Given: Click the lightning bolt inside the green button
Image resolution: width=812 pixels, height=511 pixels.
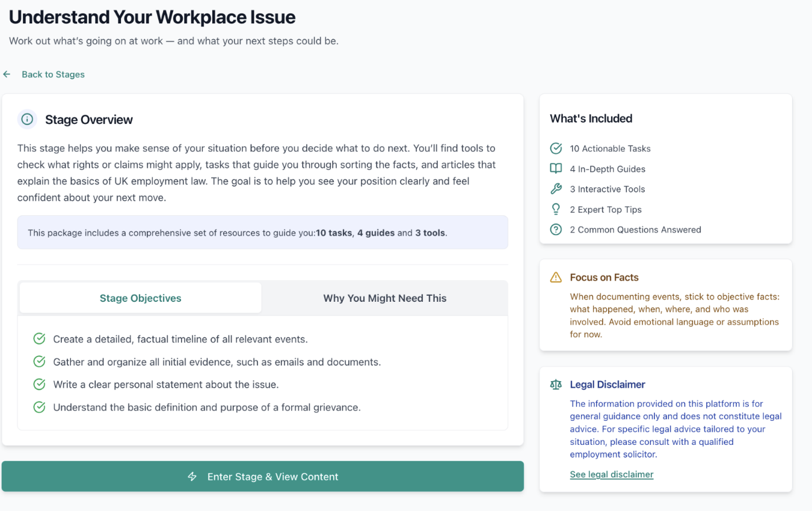Looking at the screenshot, I should [192, 476].
